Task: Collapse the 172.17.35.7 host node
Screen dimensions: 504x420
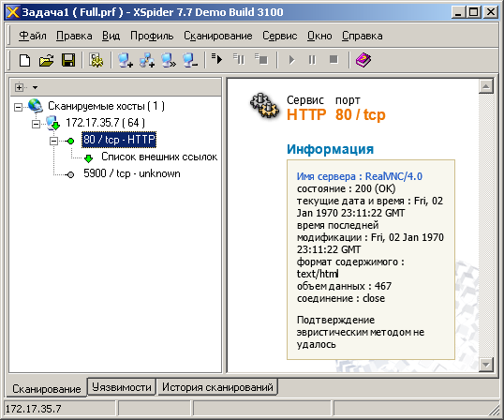Action: pyautogui.click(x=36, y=124)
